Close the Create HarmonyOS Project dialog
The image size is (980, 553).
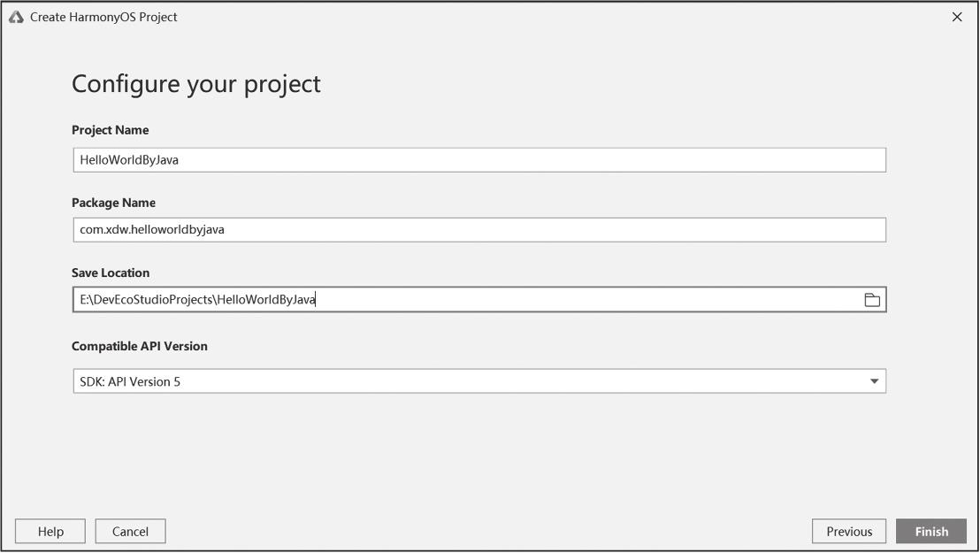(957, 17)
